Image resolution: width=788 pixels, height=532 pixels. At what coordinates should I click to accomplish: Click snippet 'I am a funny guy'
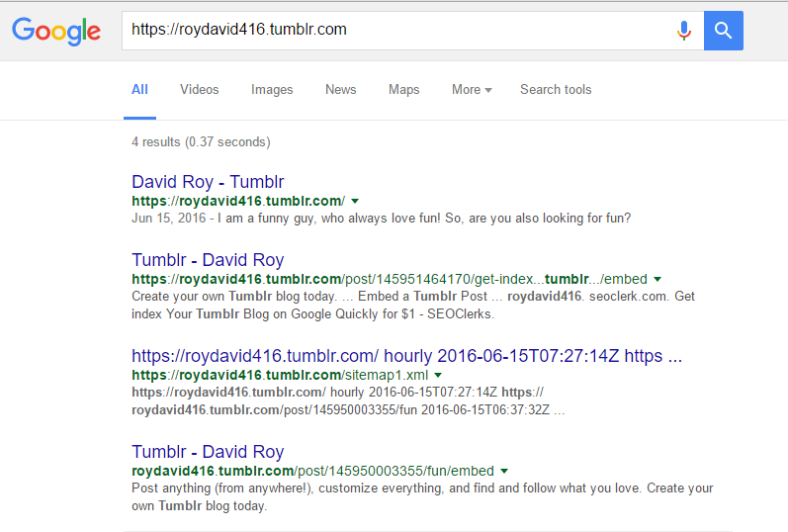[267, 219]
